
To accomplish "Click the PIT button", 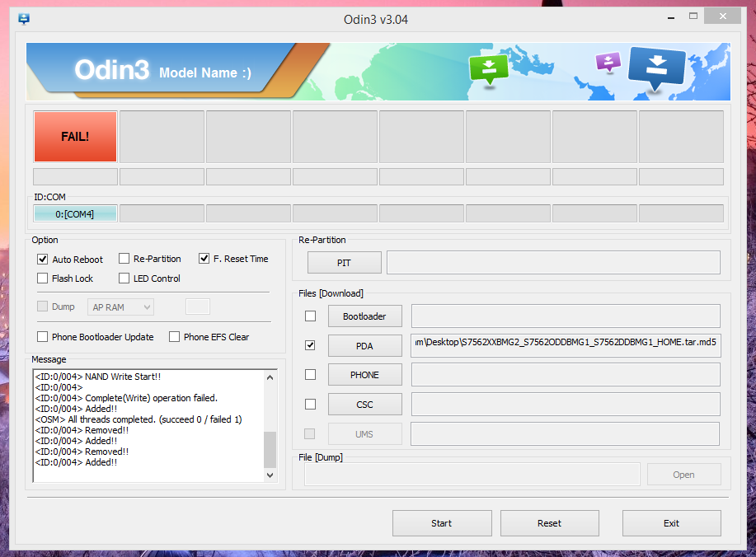I will (345, 263).
